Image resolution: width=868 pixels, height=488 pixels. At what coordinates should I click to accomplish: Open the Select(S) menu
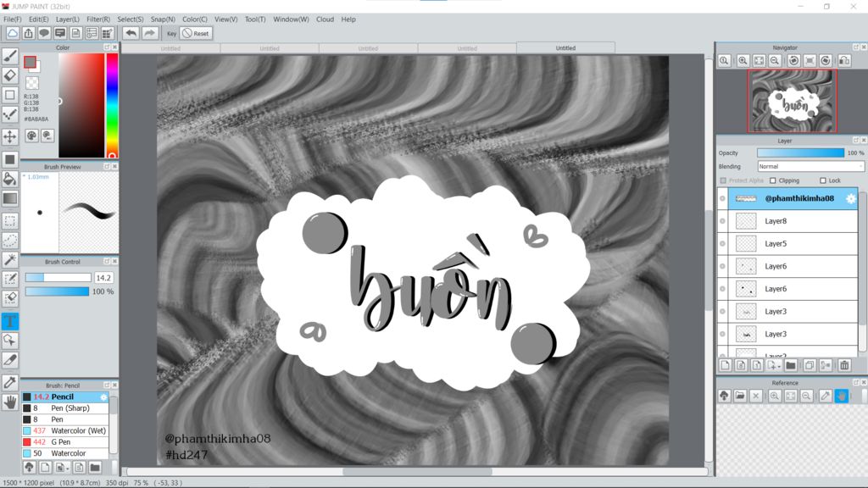coord(130,19)
